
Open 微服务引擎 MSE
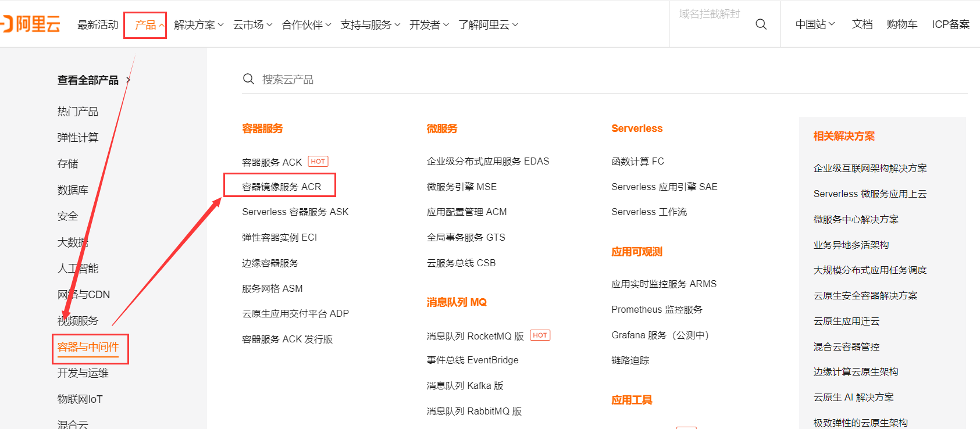[x=462, y=187]
